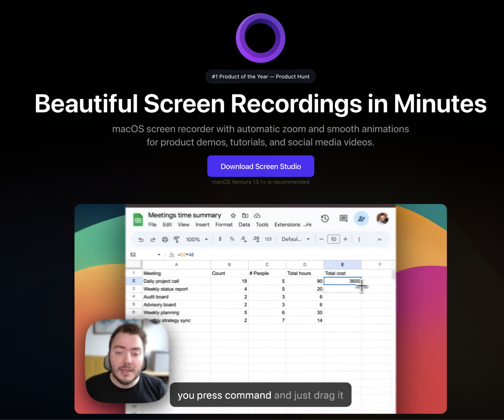The width and height of the screenshot is (504, 420).
Task: Open the View menu
Action: [x=183, y=225]
